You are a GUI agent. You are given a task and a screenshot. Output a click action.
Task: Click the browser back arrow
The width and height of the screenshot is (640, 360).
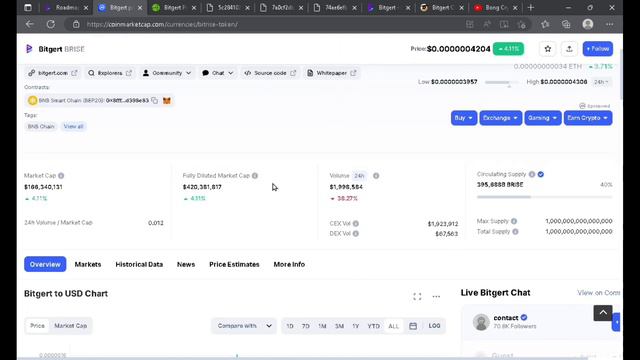[29, 24]
